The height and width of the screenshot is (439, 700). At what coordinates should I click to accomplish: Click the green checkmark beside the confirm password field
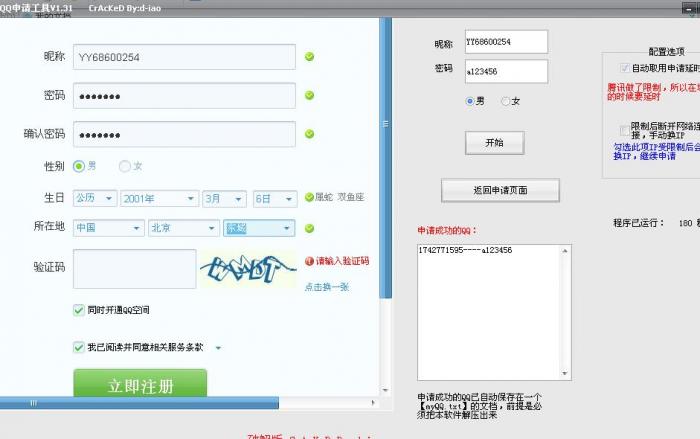coord(309,134)
